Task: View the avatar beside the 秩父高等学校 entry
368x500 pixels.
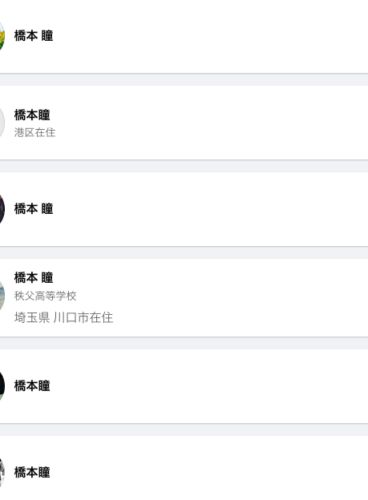Action: point(2,296)
